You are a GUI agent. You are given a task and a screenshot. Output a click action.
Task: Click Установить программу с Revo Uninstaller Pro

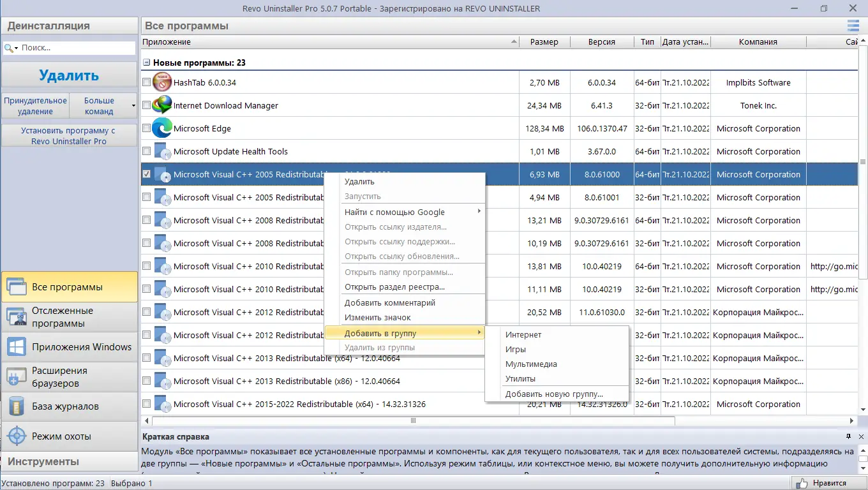pyautogui.click(x=69, y=136)
